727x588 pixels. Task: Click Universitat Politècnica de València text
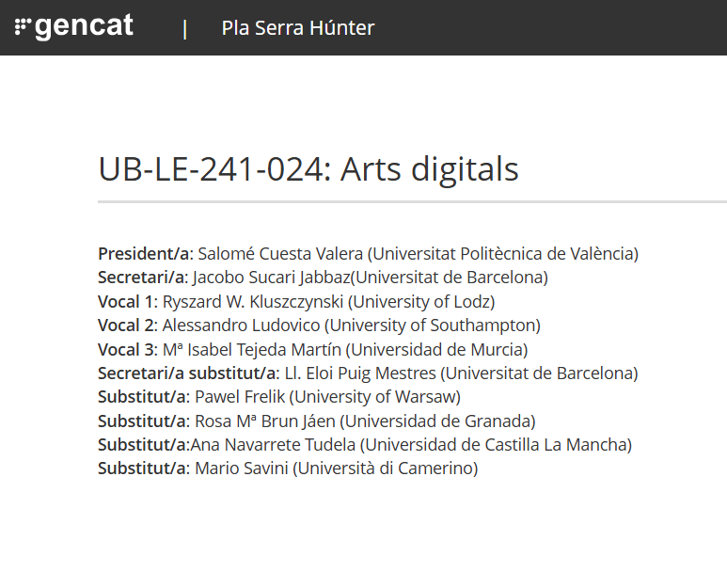[x=502, y=253]
